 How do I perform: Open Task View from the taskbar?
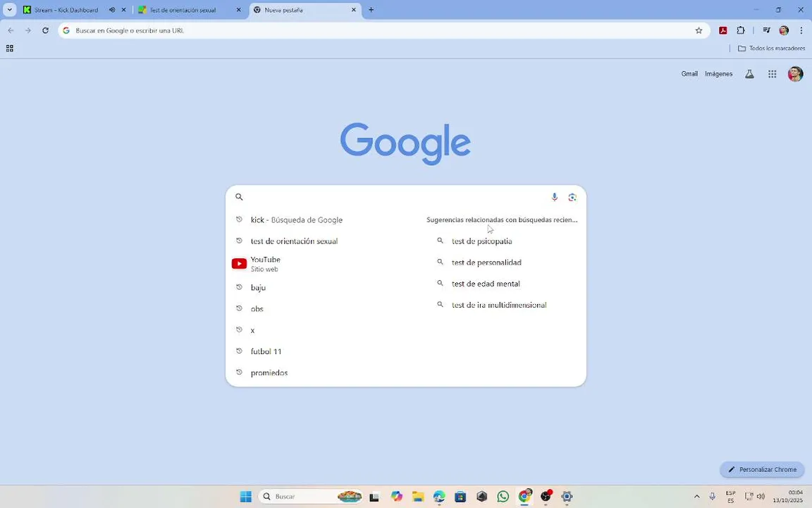coord(374,497)
